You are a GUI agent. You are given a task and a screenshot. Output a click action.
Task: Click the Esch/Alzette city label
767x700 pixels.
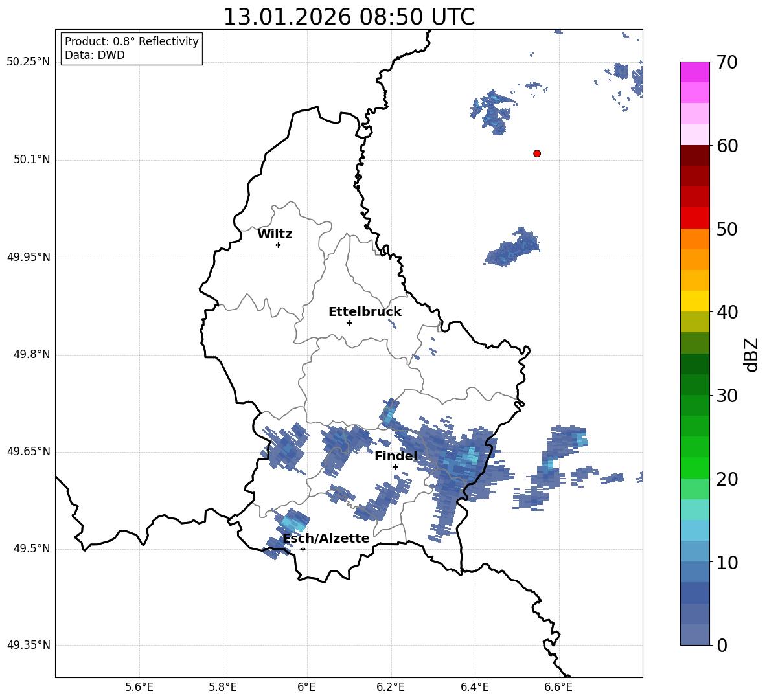pos(326,538)
